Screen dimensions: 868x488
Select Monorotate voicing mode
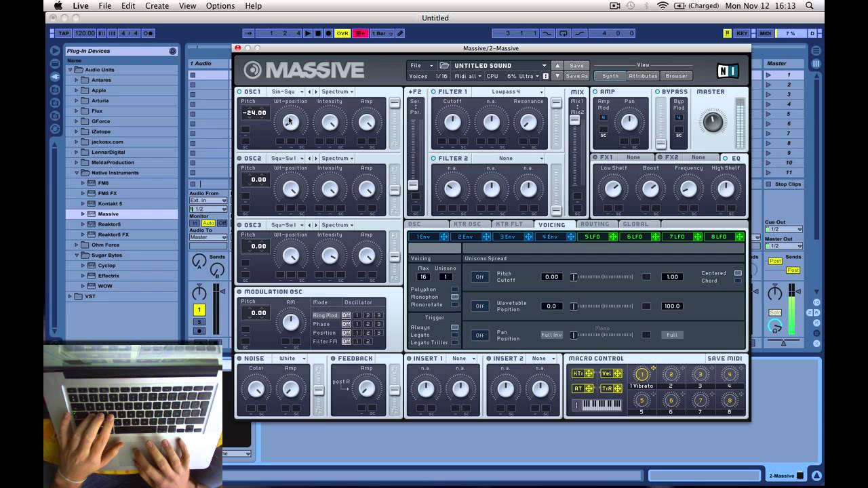click(455, 305)
